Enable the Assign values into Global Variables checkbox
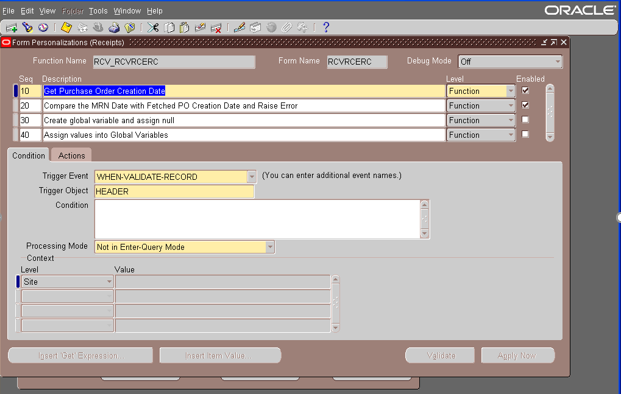 (x=525, y=134)
